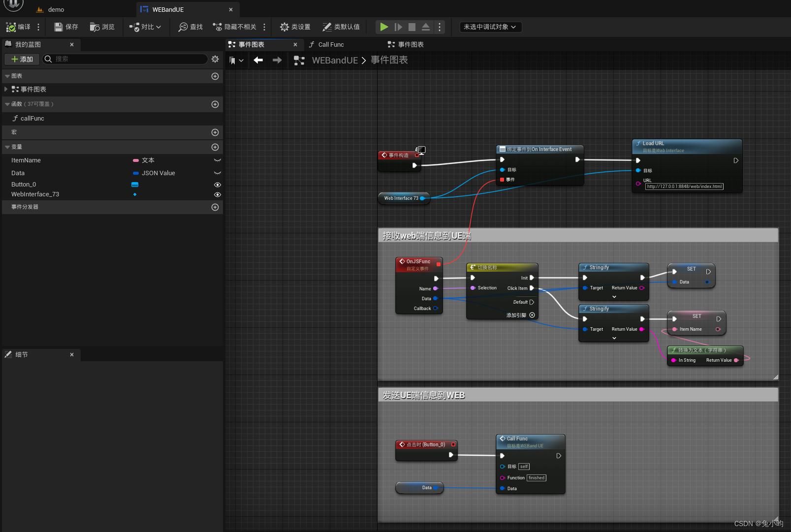This screenshot has height=532, width=791.
Task: Add a new function with plus icon
Action: (x=215, y=104)
